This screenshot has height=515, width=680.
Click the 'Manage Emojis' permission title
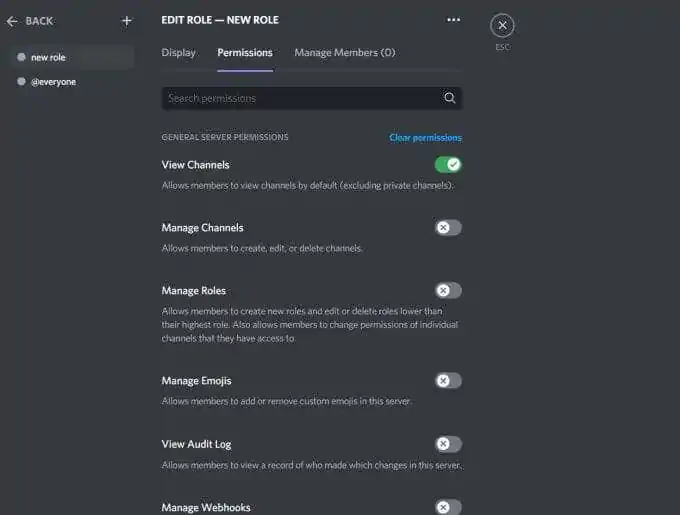coord(196,381)
